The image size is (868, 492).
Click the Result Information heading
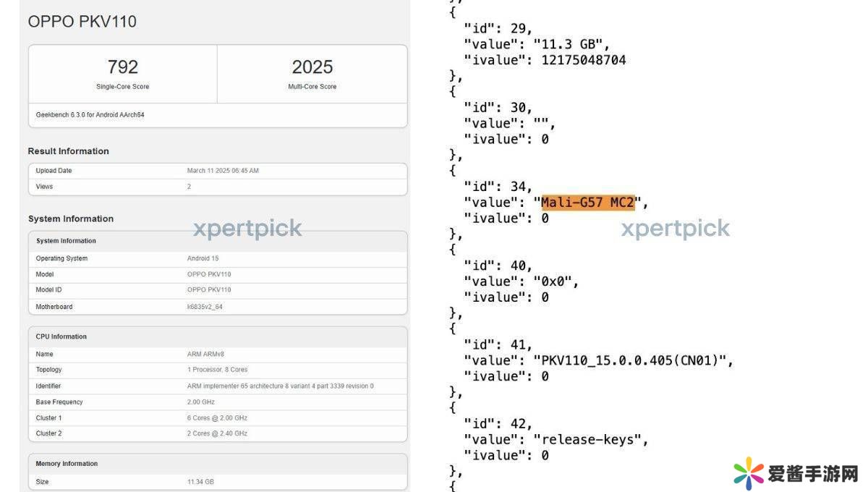click(68, 151)
